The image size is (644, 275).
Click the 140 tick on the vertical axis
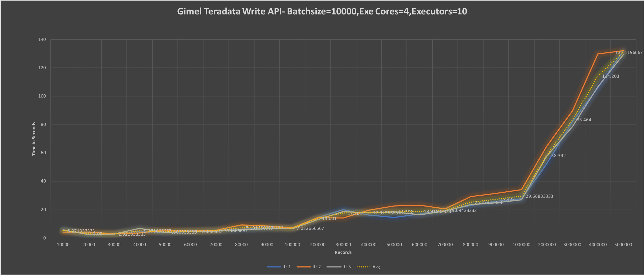pos(42,39)
